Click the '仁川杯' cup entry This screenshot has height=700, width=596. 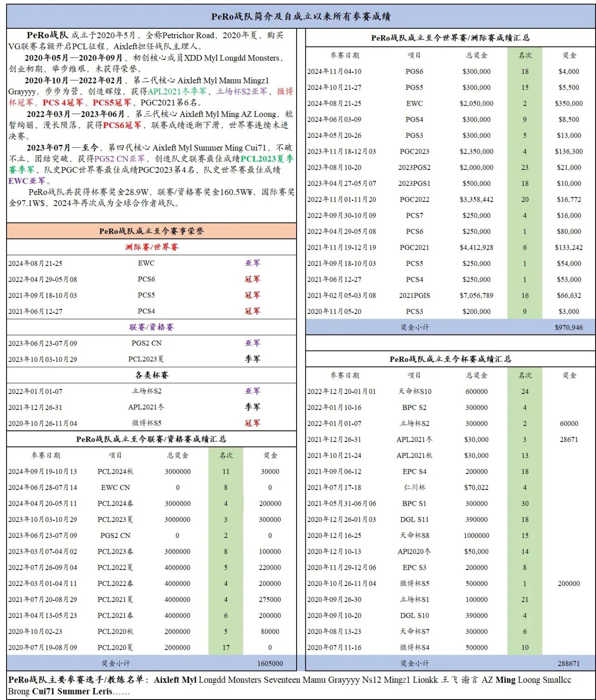pos(414,488)
